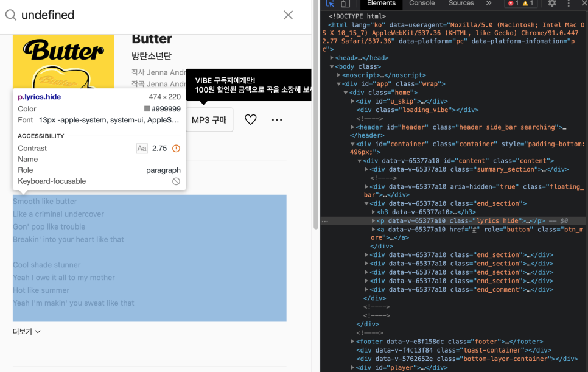Select the toast-container div row
Screen dimensions: 588x372
tap(453, 350)
